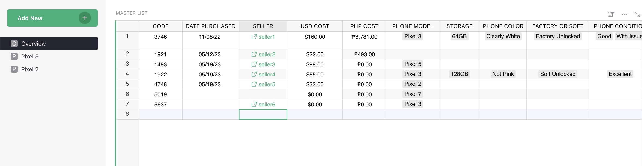Click the seller2 link text
This screenshot has width=644, height=166.
click(267, 54)
